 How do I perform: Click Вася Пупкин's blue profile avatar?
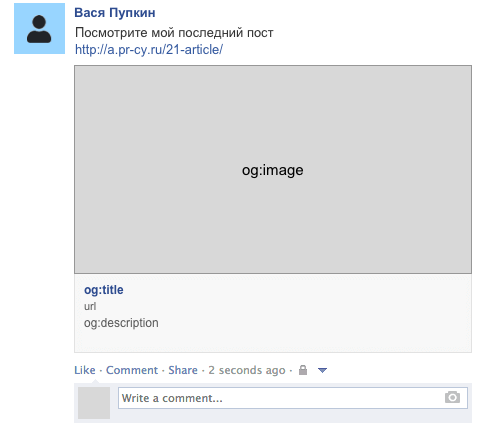click(x=39, y=29)
